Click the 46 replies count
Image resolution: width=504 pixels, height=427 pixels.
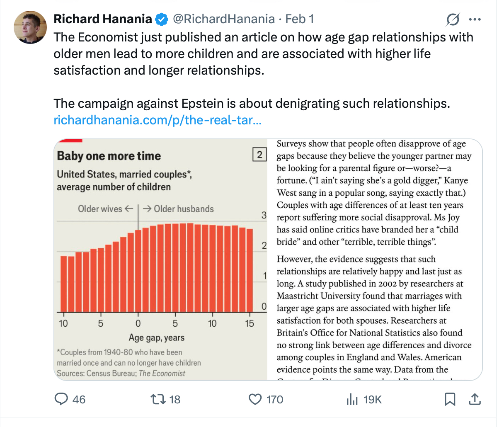coord(79,400)
